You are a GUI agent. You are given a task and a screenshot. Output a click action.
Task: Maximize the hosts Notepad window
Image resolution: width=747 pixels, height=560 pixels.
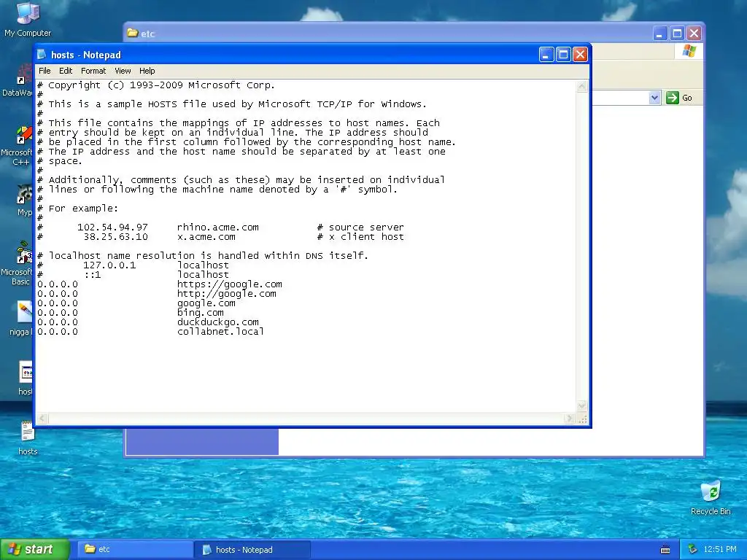563,55
